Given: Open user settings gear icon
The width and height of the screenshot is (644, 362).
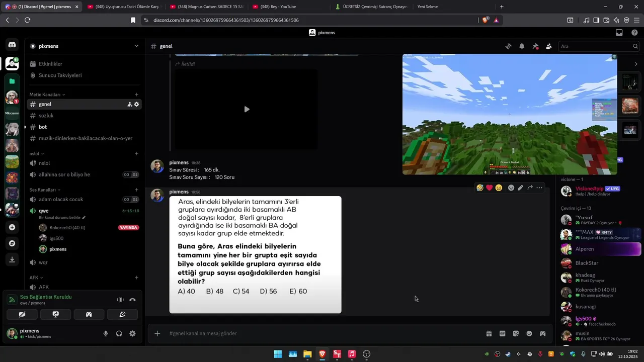Looking at the screenshot, I should coord(132,333).
